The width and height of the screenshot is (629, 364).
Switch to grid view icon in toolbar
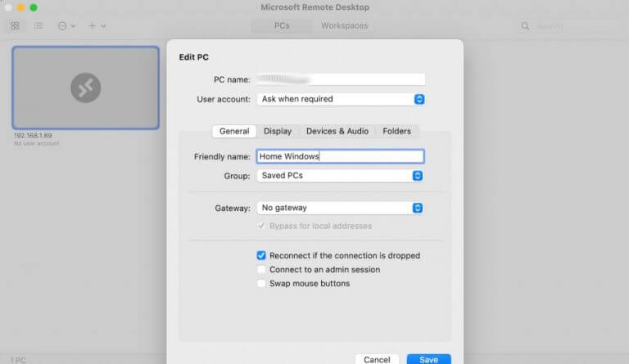click(16, 26)
